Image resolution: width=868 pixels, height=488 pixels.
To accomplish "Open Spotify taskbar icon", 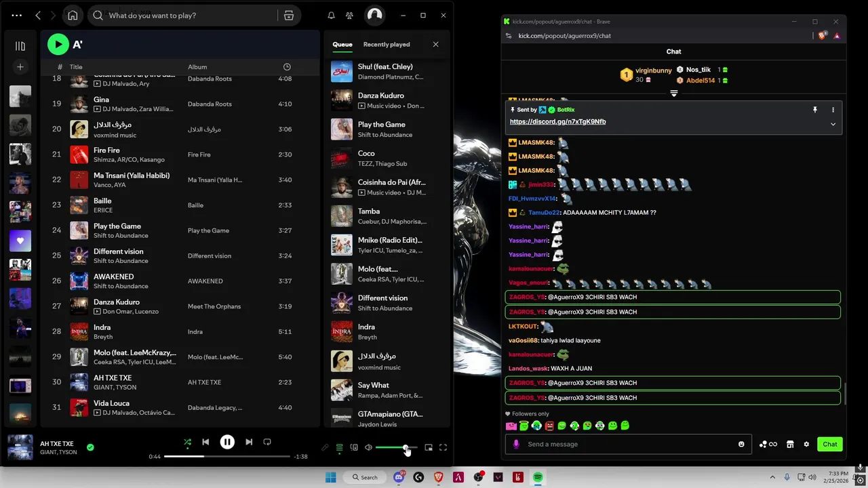I will click(x=538, y=477).
